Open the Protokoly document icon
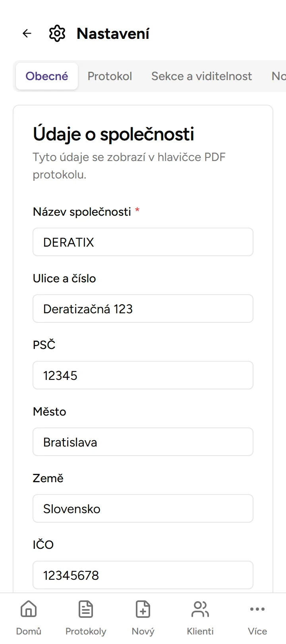The height and width of the screenshot is (644, 286). [x=85, y=609]
